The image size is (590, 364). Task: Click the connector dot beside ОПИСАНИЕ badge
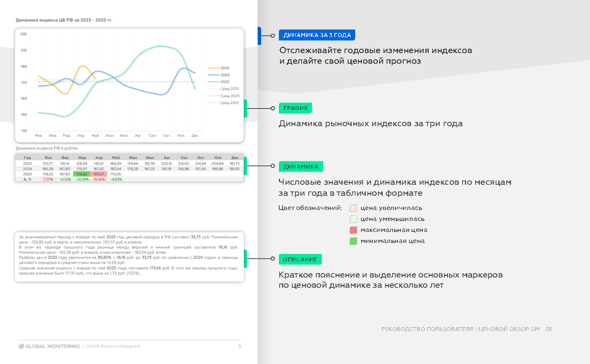point(273,258)
